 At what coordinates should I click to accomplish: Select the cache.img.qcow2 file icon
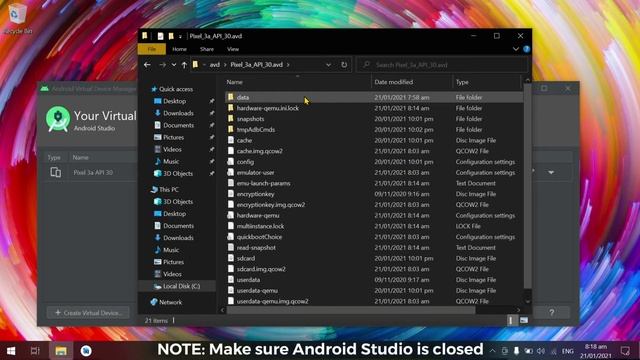click(231, 151)
